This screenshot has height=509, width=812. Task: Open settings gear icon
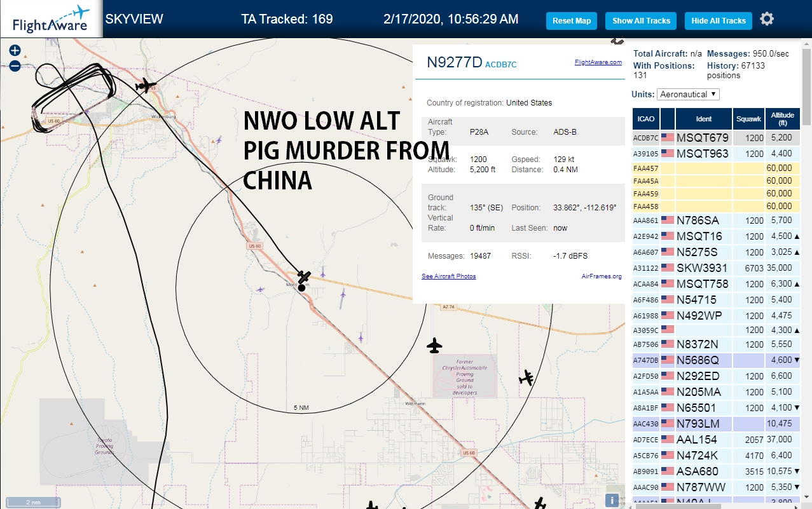pyautogui.click(x=767, y=19)
